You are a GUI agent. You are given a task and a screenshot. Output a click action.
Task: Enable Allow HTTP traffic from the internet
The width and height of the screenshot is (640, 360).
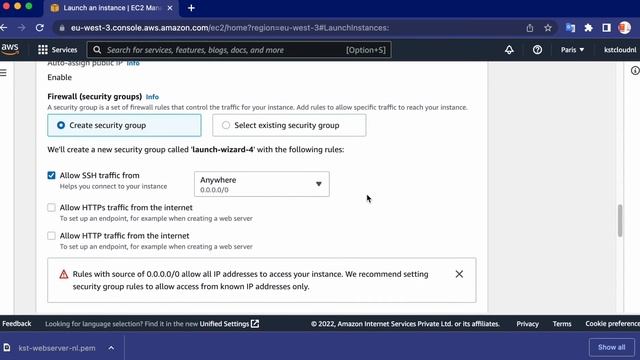click(51, 236)
